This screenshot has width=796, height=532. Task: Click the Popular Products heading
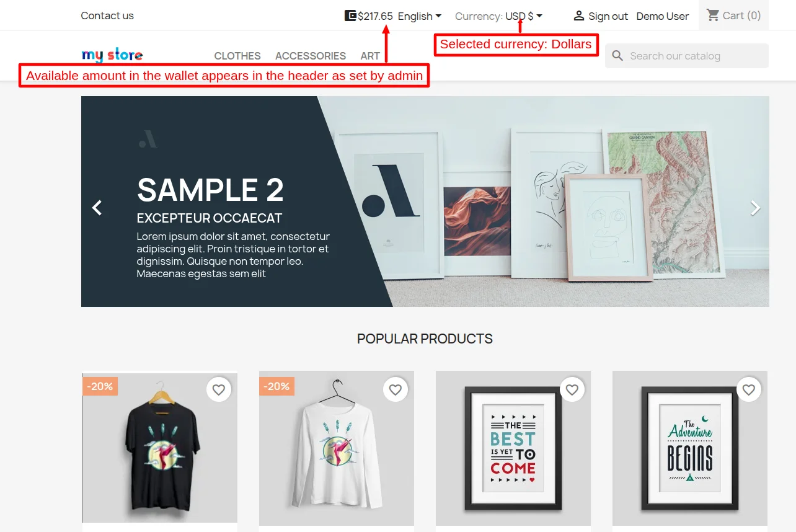pyautogui.click(x=425, y=339)
